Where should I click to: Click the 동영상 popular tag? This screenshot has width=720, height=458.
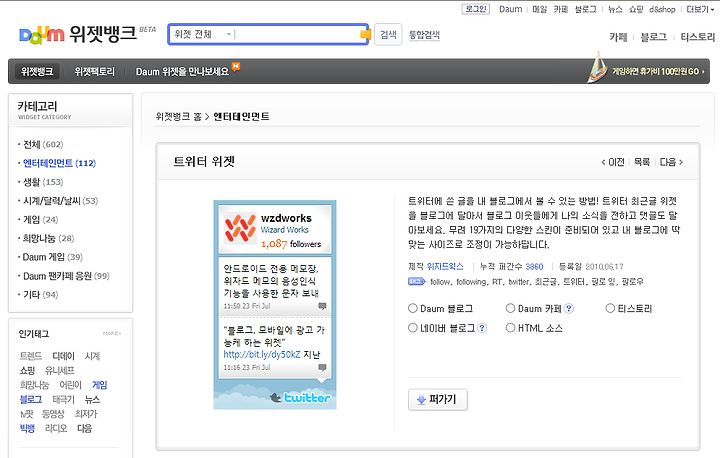click(x=53, y=414)
